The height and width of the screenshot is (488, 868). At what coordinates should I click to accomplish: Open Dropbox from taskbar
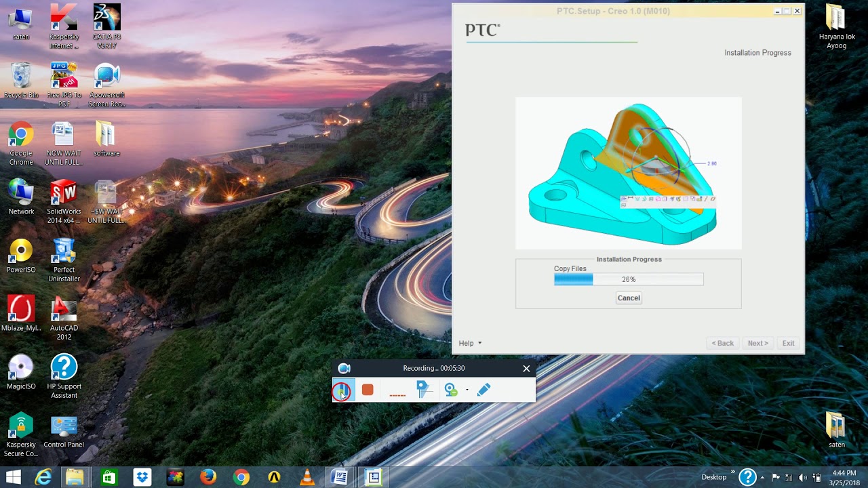coord(142,477)
